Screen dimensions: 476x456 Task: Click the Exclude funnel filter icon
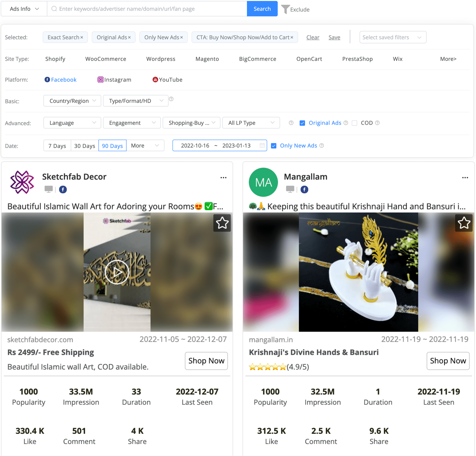(285, 9)
